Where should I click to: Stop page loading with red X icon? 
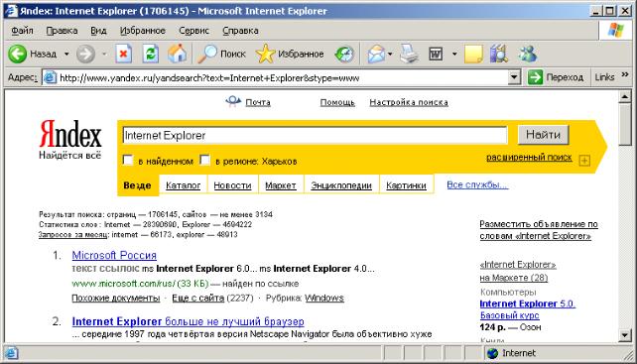click(123, 54)
